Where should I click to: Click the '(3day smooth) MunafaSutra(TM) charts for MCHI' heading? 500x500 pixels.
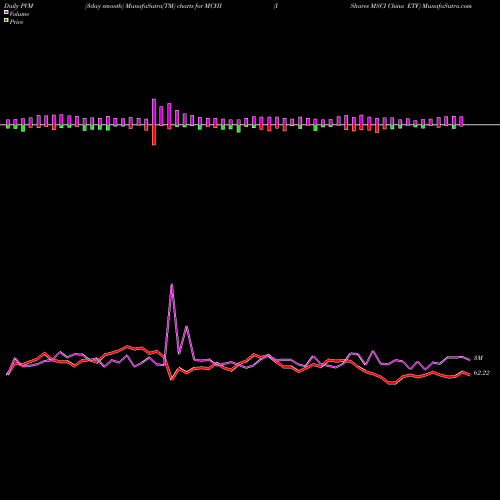[x=153, y=6]
